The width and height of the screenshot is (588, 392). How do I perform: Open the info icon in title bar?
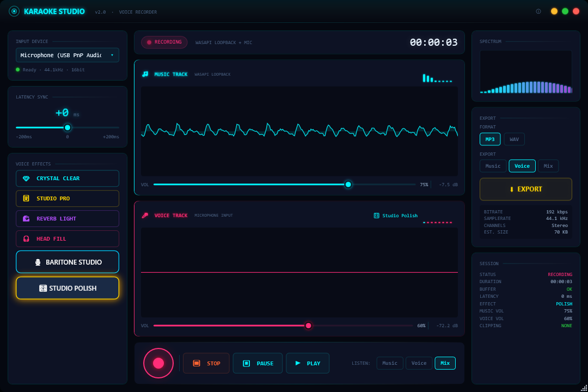pyautogui.click(x=538, y=11)
